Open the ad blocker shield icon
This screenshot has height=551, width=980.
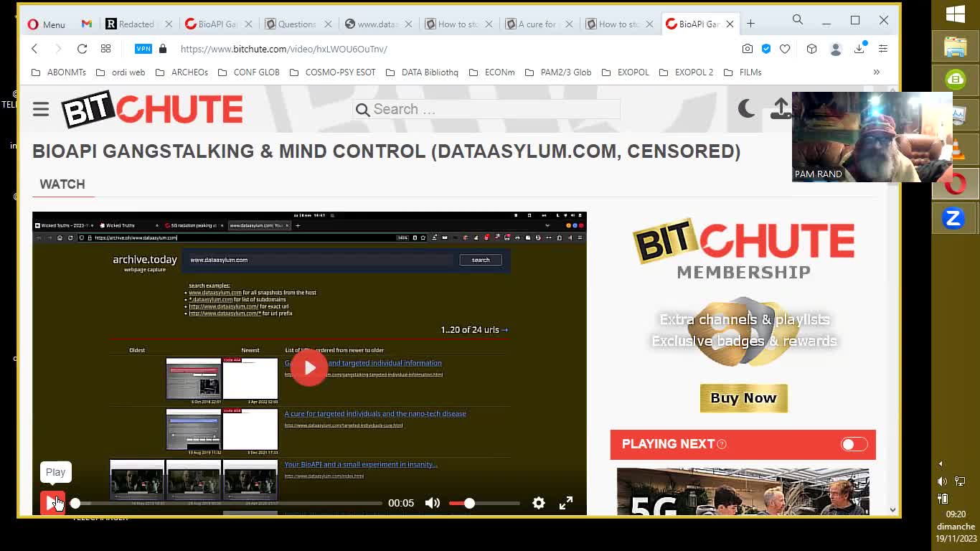click(x=766, y=49)
